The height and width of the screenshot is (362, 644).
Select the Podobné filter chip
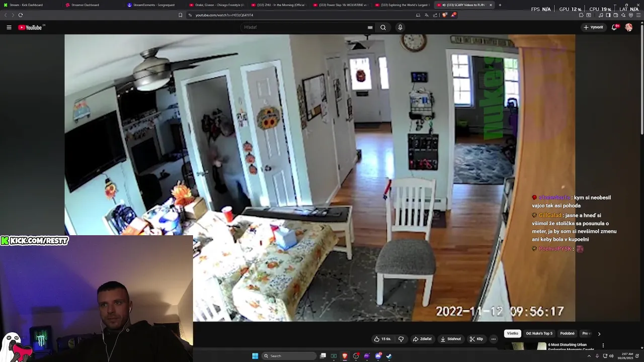pyautogui.click(x=567, y=333)
